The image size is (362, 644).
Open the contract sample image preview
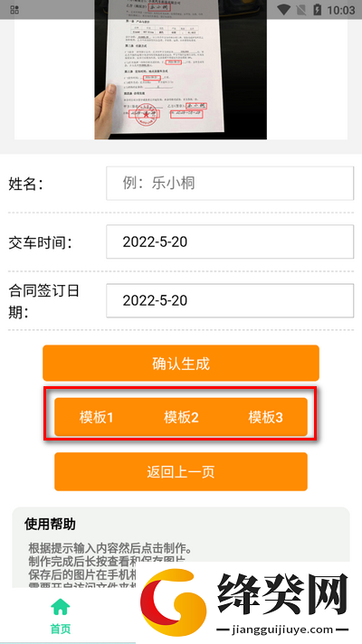tap(181, 70)
